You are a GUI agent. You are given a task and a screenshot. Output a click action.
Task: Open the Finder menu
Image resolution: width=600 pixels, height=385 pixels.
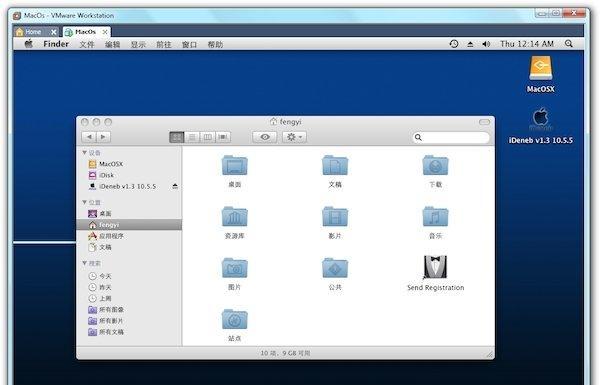click(56, 44)
